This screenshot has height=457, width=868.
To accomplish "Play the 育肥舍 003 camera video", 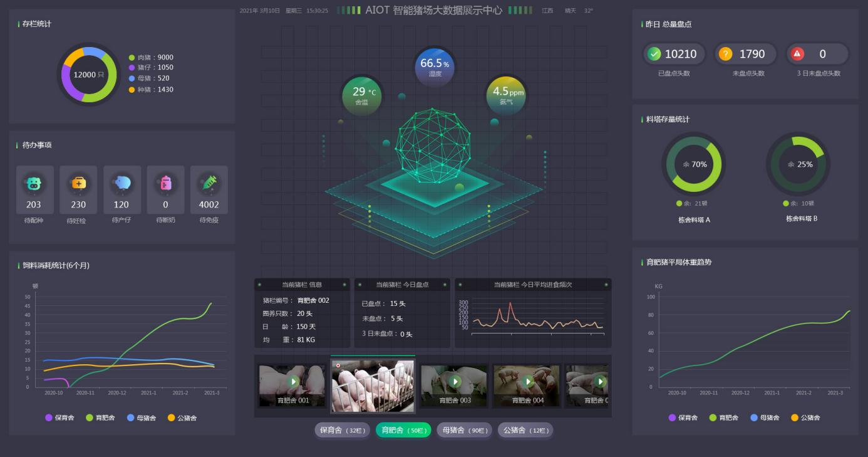I will (x=455, y=381).
